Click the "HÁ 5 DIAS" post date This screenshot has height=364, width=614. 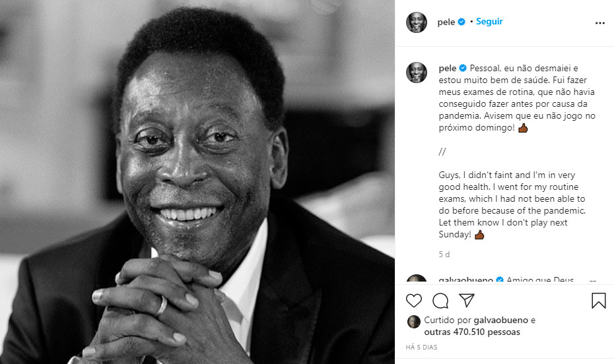(421, 348)
